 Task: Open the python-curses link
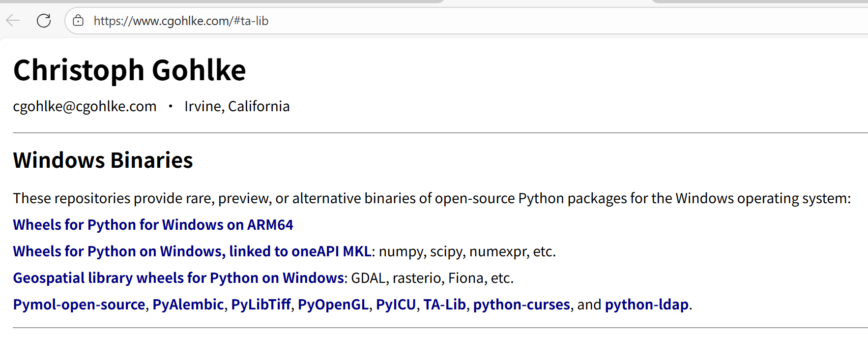(521, 305)
